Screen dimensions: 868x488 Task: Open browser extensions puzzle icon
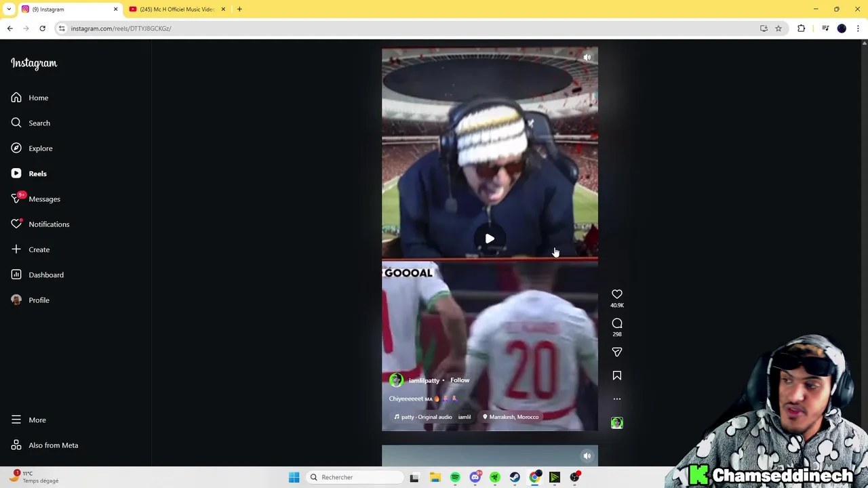point(802,28)
